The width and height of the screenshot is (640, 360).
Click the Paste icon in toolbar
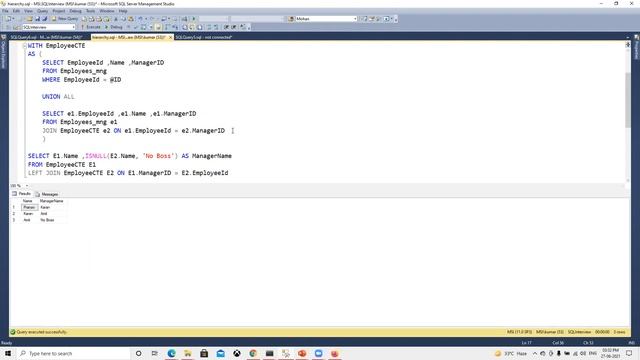click(131, 19)
